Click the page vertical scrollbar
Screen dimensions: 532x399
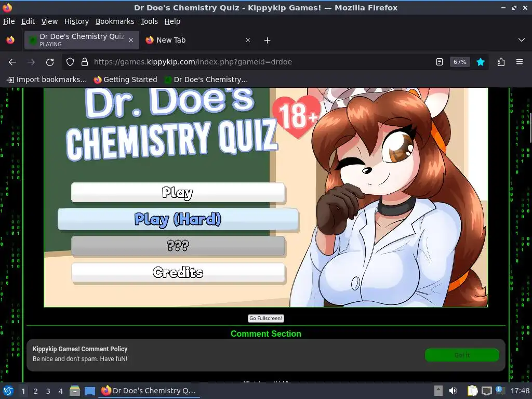point(530,128)
